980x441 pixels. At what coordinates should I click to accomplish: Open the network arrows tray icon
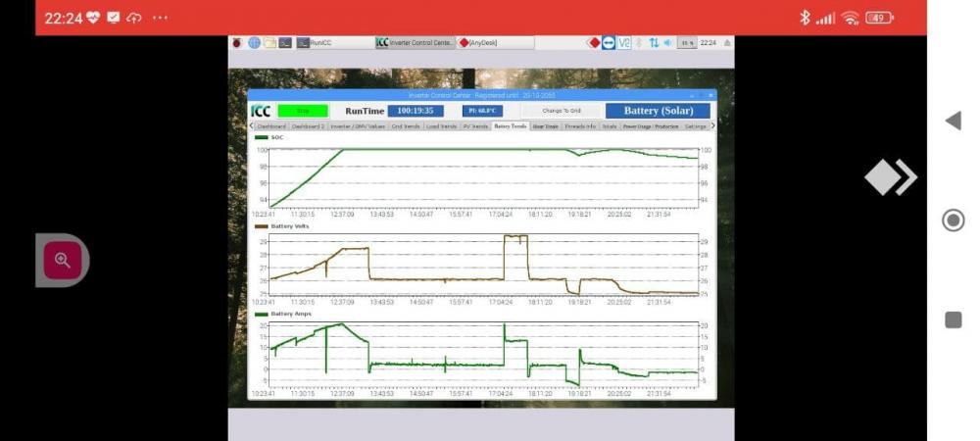(654, 42)
